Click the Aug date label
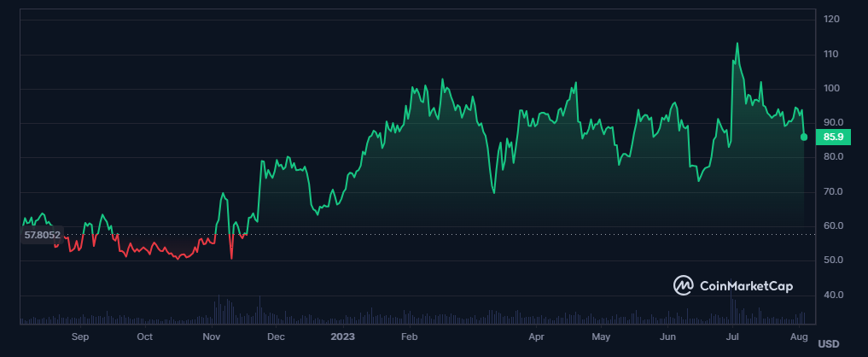The image size is (868, 357). click(798, 337)
